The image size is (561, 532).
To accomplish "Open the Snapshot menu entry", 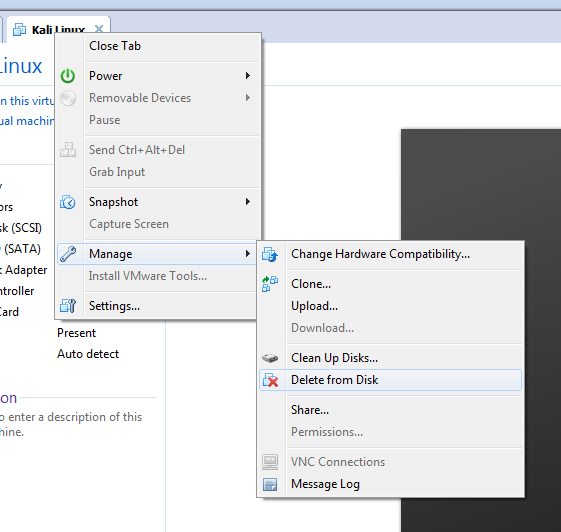I will click(158, 202).
